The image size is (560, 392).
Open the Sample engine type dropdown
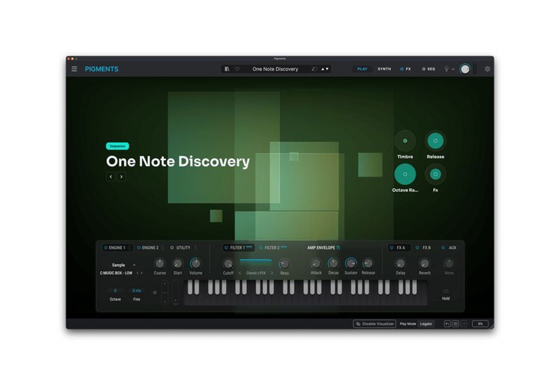[123, 265]
